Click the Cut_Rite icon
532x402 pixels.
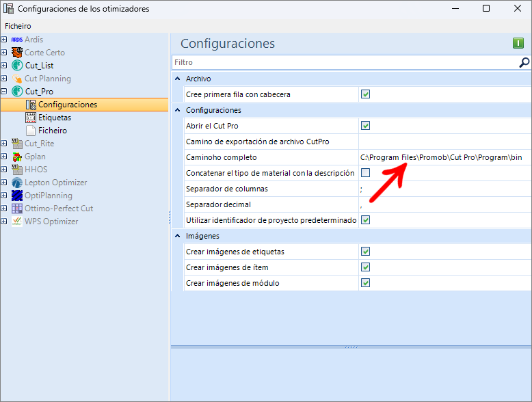click(17, 144)
